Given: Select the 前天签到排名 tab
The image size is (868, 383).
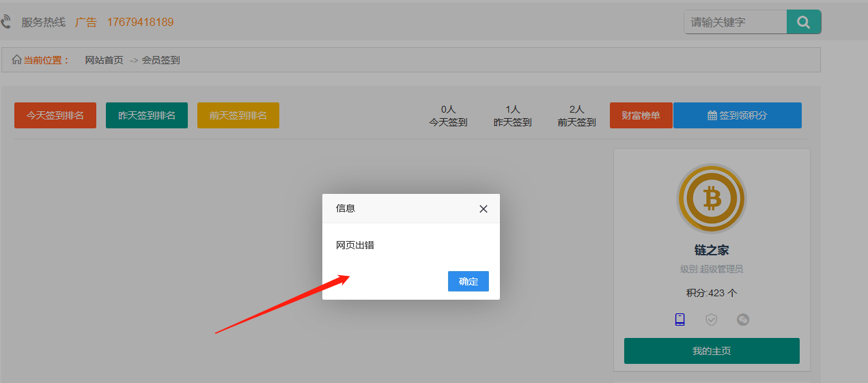Looking at the screenshot, I should point(238,115).
